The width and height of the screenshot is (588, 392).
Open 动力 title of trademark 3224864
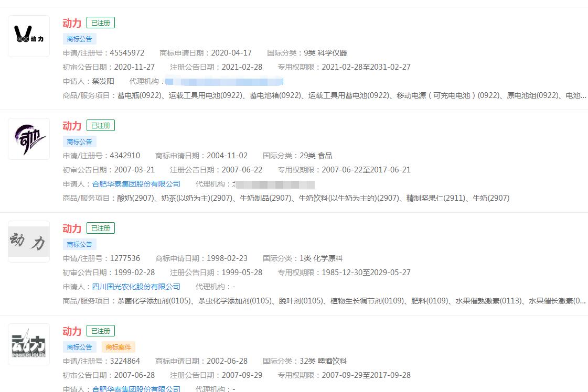[72, 331]
